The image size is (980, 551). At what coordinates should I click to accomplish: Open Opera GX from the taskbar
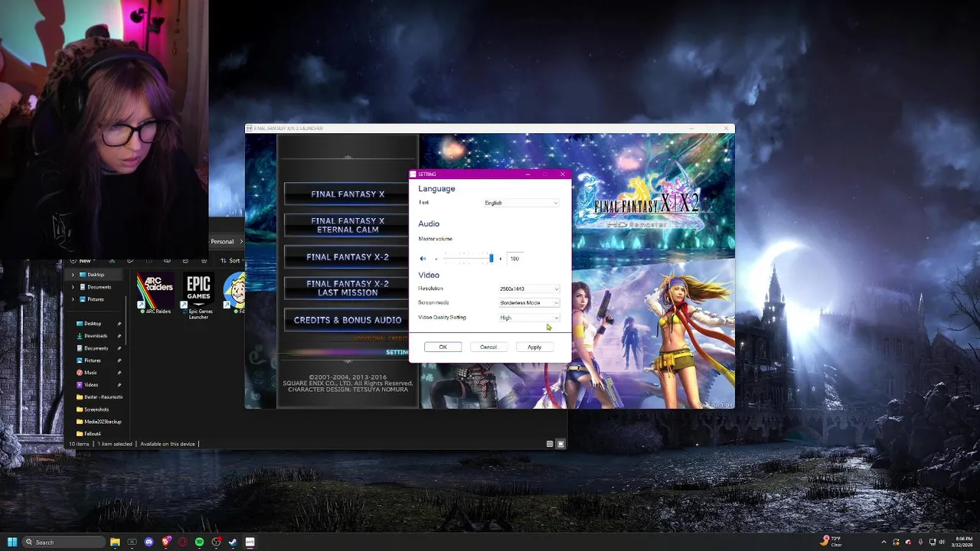182,542
